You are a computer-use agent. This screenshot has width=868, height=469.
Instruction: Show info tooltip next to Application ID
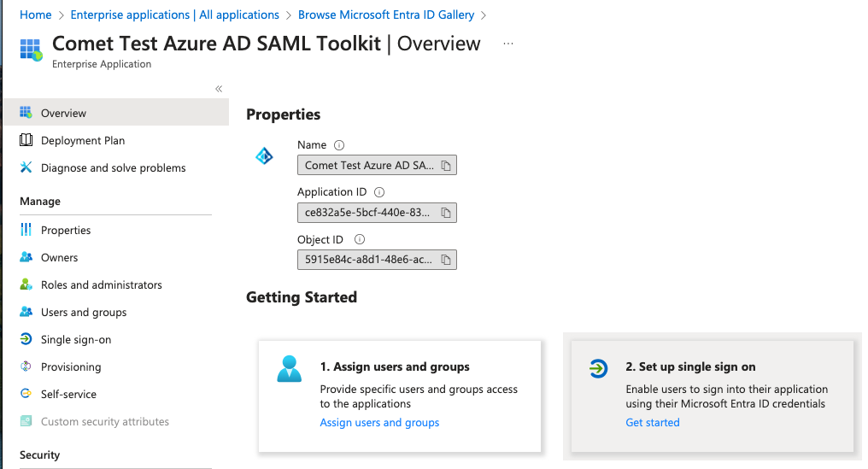click(x=379, y=192)
